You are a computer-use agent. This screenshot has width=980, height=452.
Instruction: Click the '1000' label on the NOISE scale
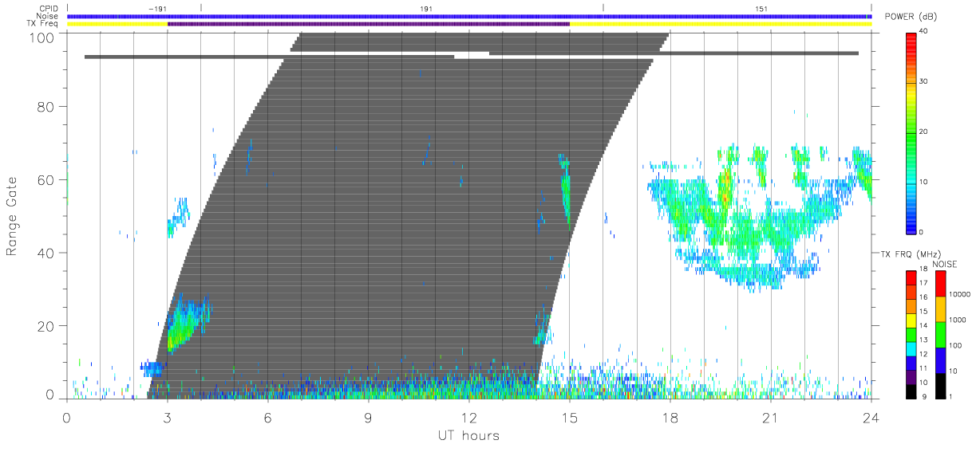click(958, 320)
